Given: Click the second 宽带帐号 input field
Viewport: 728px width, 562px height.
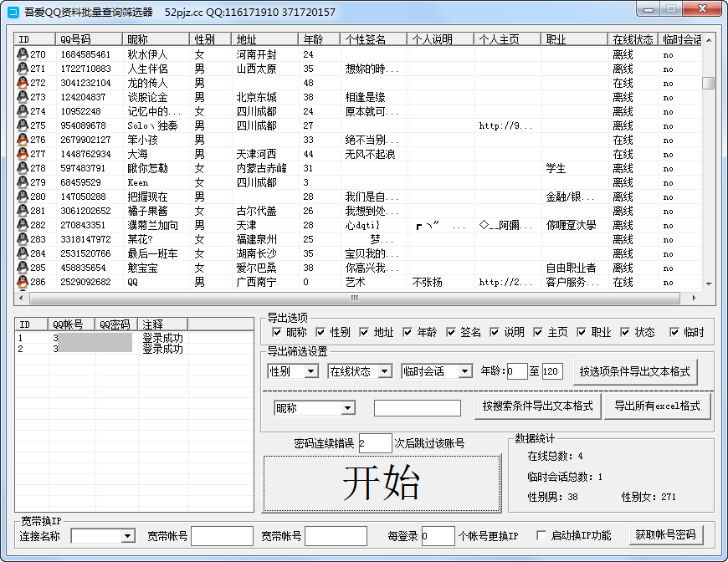Looking at the screenshot, I should pyautogui.click(x=336, y=536).
